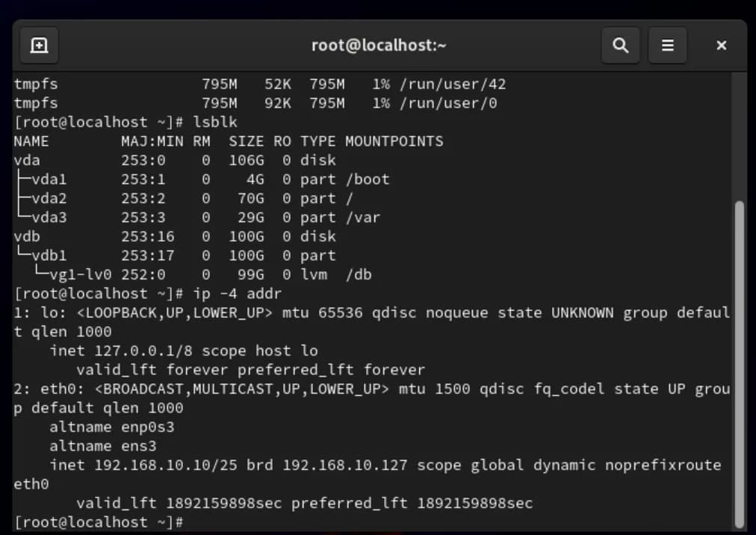
Task: Click 'fq_codel' qdisc text
Action: [569, 389]
